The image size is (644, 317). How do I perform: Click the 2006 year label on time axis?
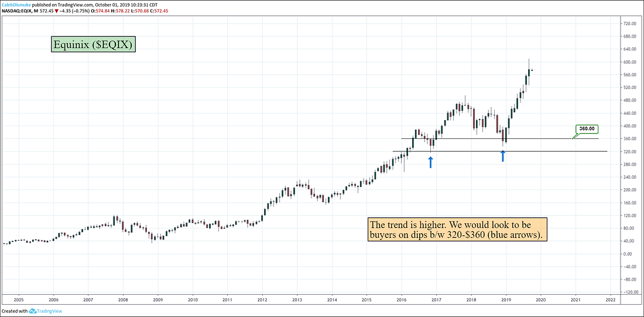(x=53, y=301)
